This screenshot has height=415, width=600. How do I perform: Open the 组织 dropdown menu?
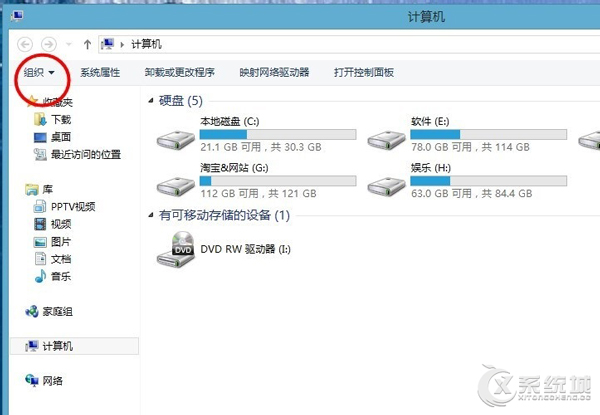tap(39, 72)
